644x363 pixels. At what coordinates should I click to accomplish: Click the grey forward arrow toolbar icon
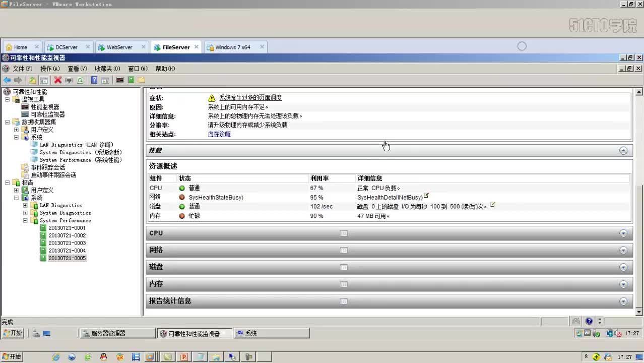point(18,80)
